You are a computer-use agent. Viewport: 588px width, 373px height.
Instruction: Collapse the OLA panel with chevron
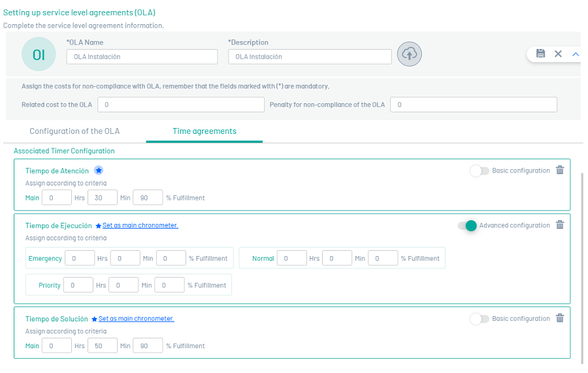point(576,54)
